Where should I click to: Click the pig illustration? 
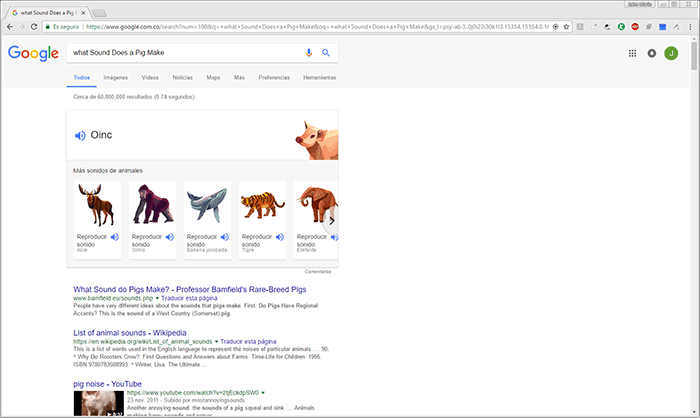[317, 140]
